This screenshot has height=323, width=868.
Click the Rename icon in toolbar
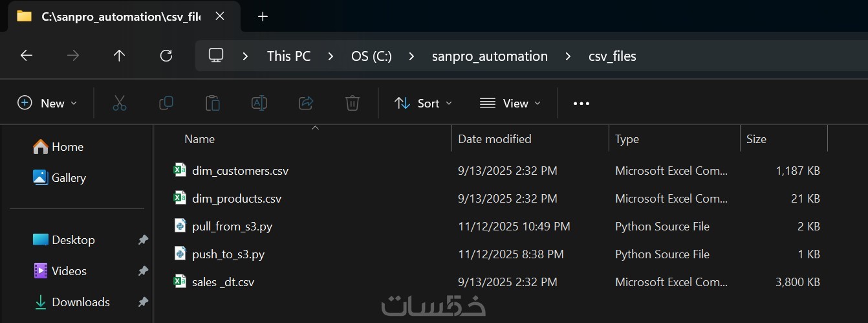coord(259,103)
